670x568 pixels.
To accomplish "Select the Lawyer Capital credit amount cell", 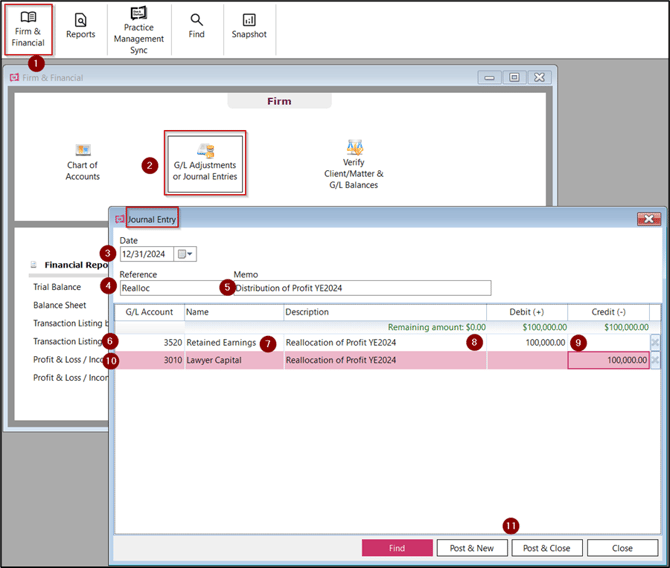I will 608,360.
